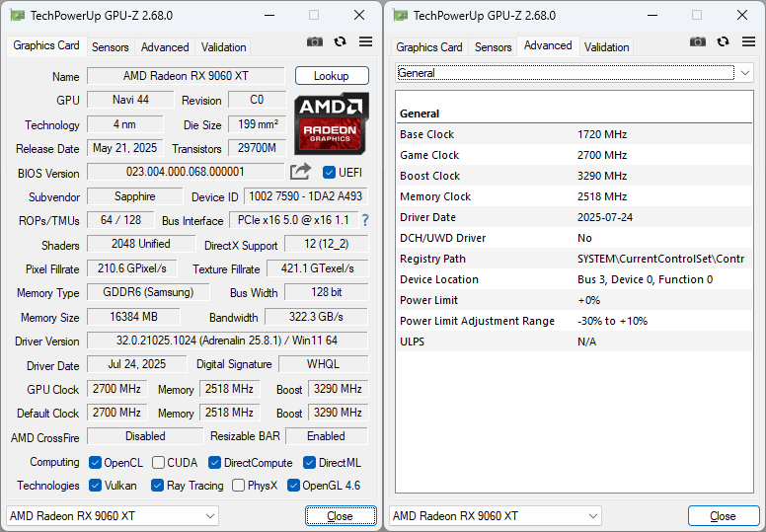Click the Driver Version field
The width and height of the screenshot is (766, 532).
pos(227,341)
